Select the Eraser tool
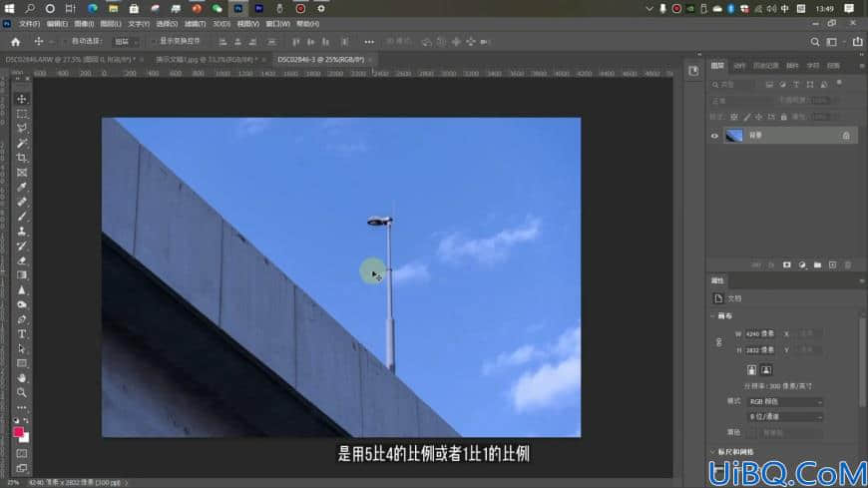 pos(22,260)
